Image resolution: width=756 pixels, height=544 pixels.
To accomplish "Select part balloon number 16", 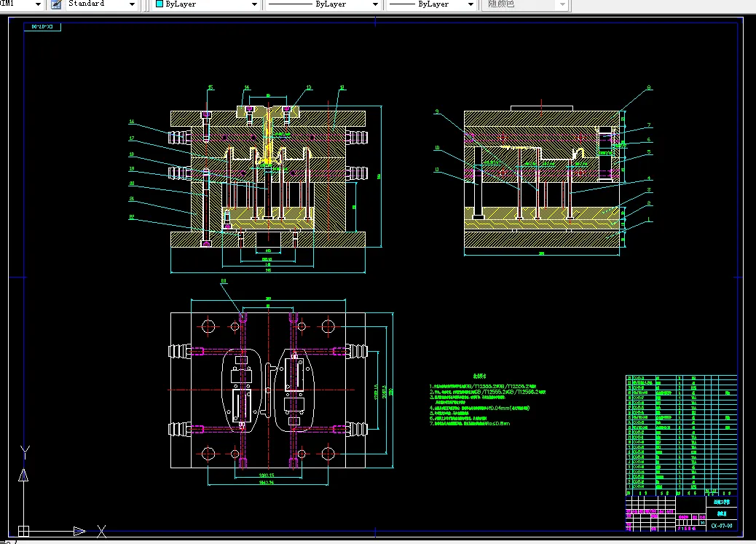I will [x=132, y=122].
